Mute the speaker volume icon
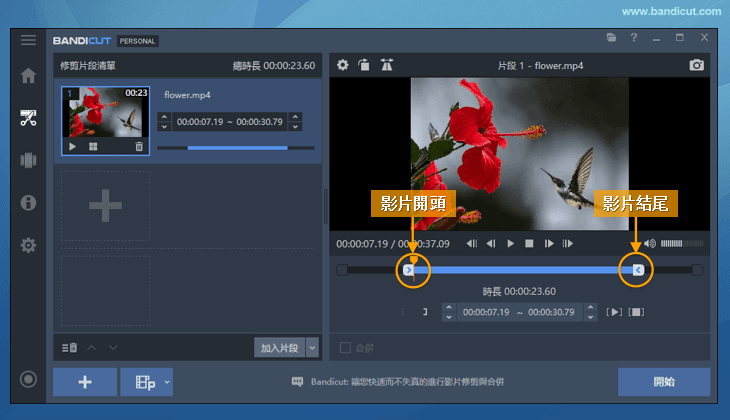Screen dimensions: 730x420 pos(650,244)
